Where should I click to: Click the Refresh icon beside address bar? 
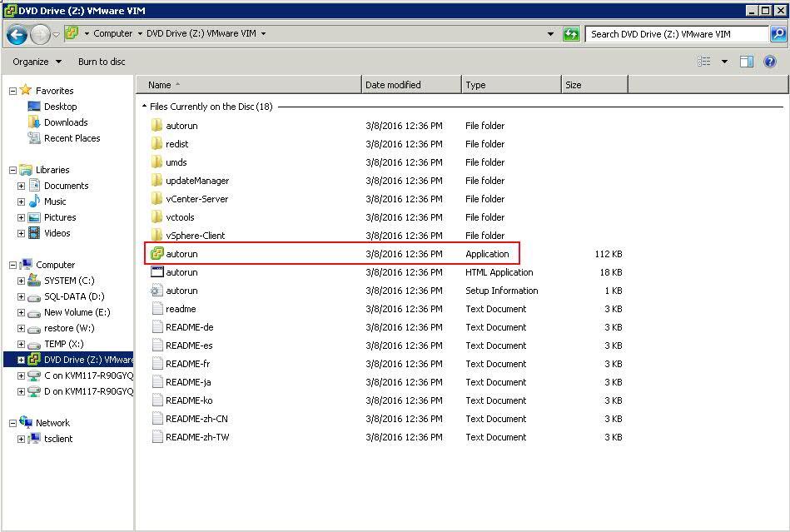coord(571,34)
